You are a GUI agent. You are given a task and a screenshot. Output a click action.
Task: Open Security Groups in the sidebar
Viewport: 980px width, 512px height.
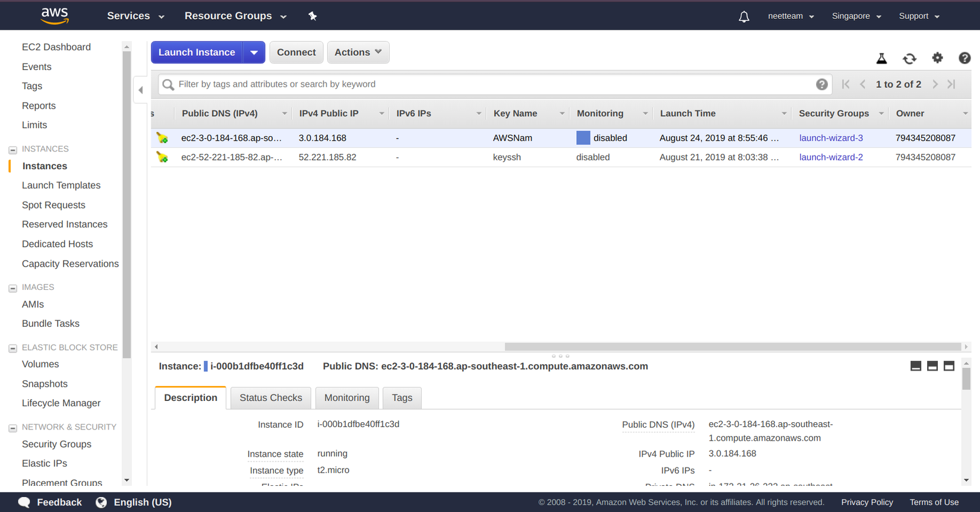point(56,444)
